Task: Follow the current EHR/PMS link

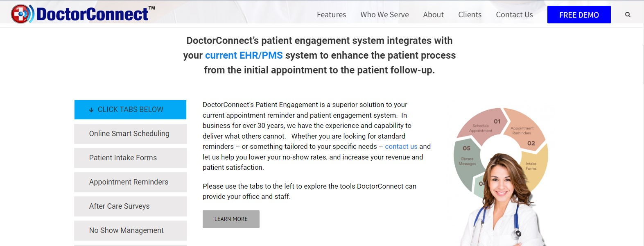Action: click(x=244, y=55)
